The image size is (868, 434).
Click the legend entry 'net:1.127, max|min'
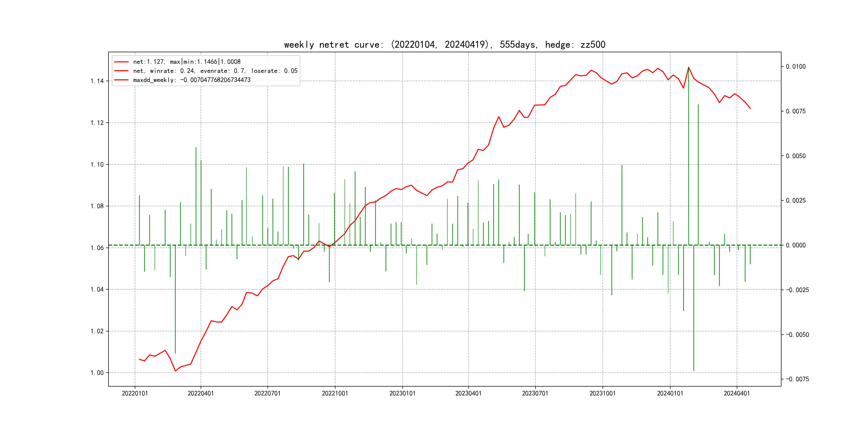point(187,62)
